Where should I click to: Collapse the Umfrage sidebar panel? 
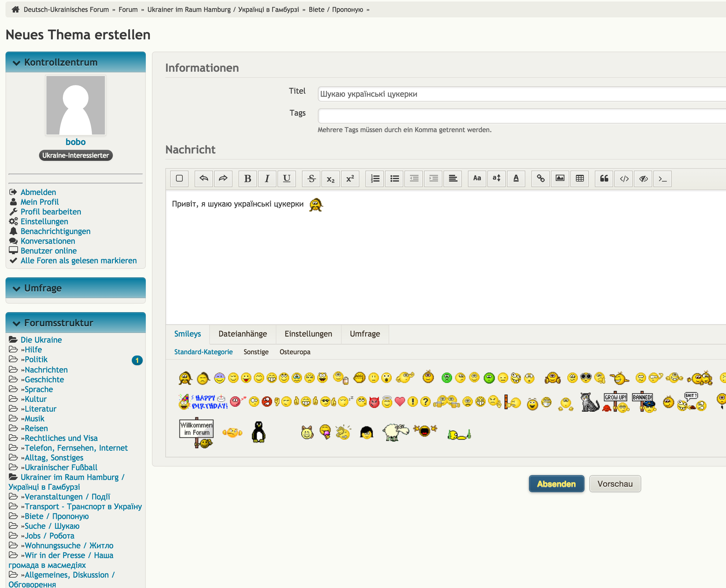[16, 289]
